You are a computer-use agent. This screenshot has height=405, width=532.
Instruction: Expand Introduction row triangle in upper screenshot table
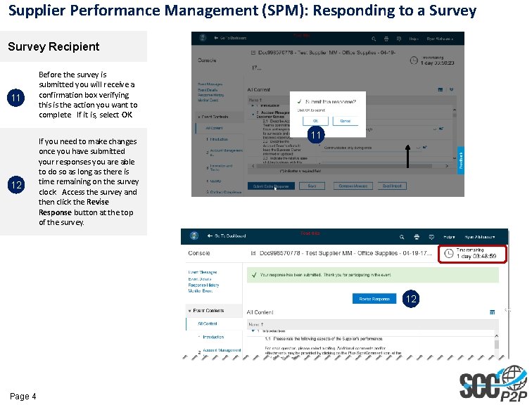253,105
